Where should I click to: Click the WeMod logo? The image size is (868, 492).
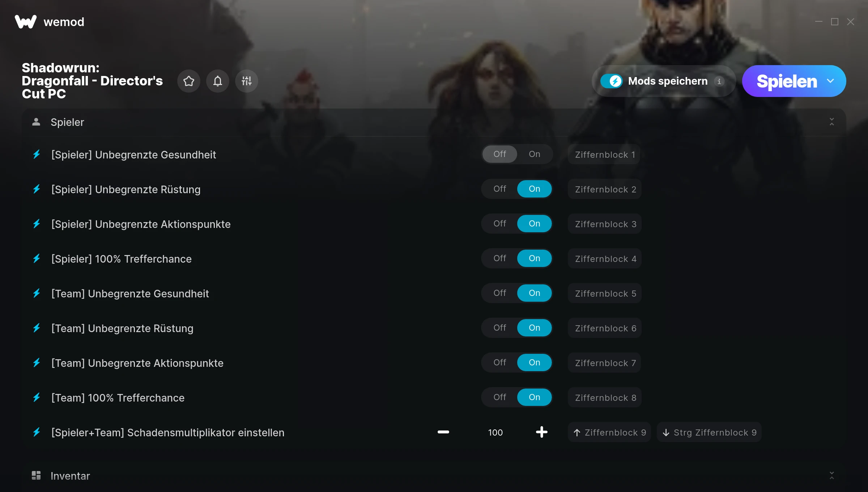click(x=26, y=22)
